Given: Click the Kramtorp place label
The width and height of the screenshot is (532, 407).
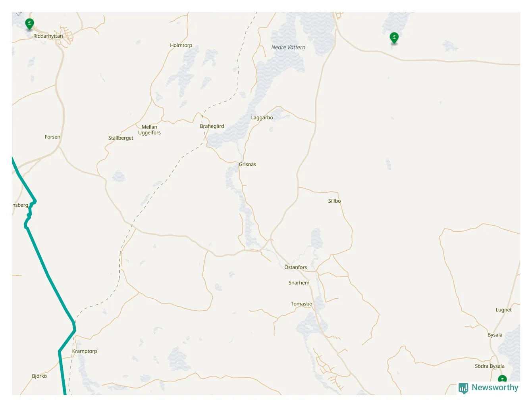Looking at the screenshot, I should (85, 351).
